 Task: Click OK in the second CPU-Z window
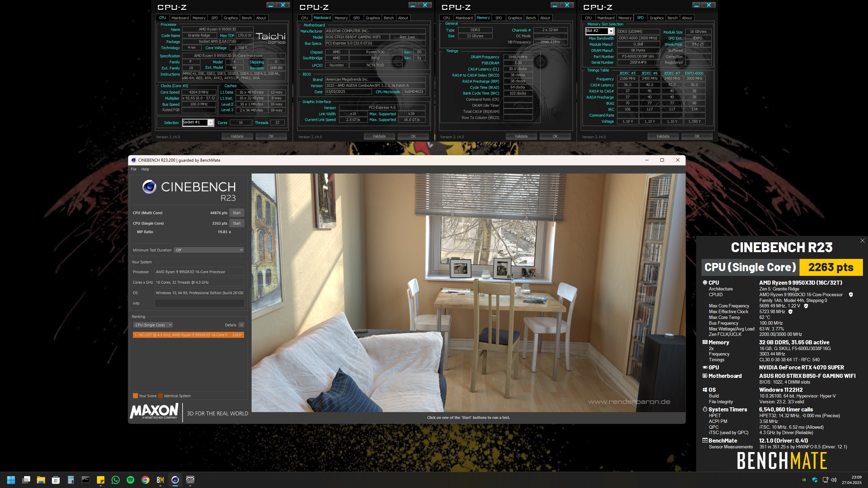click(x=413, y=136)
